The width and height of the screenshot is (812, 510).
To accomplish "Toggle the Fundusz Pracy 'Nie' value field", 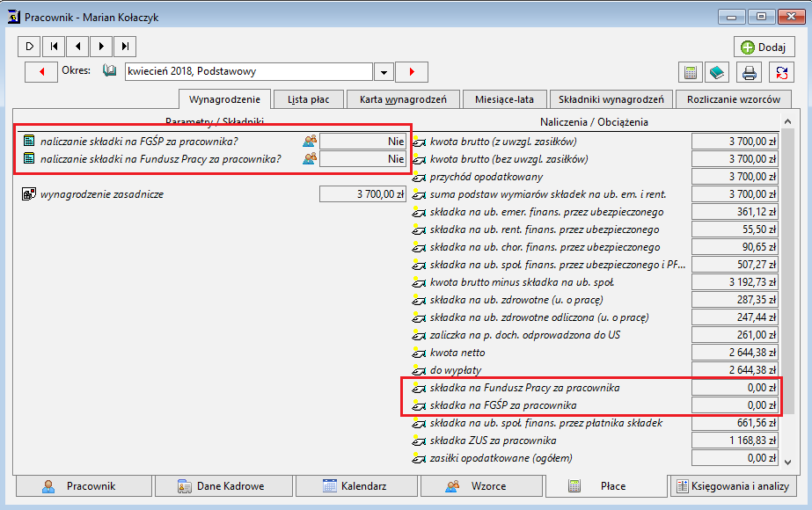I will (362, 159).
